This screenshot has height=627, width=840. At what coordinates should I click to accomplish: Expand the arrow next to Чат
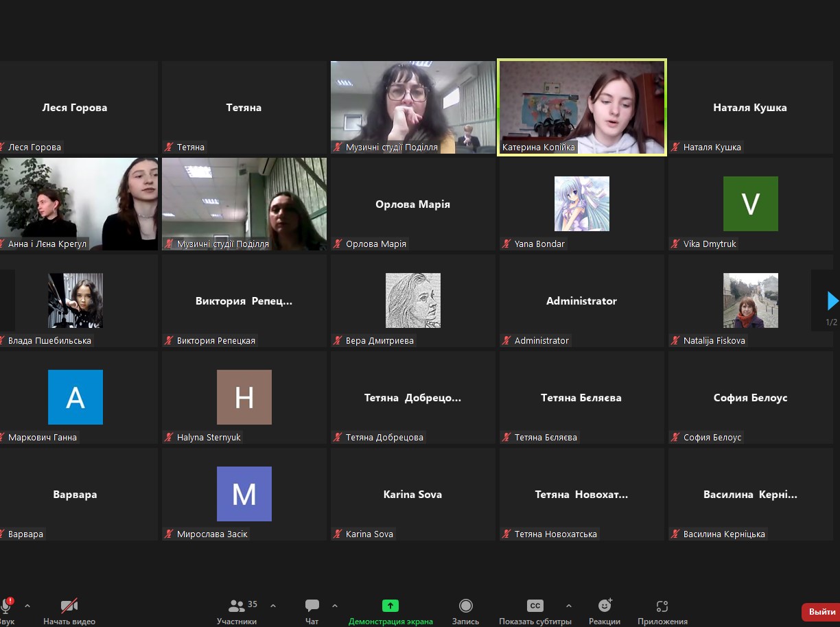pyautogui.click(x=335, y=606)
